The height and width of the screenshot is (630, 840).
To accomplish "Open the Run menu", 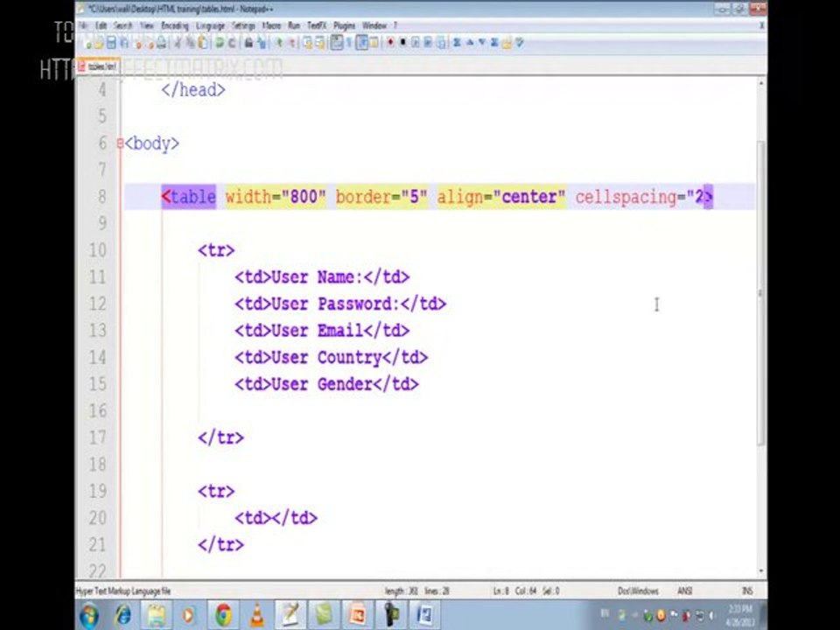I will (294, 25).
